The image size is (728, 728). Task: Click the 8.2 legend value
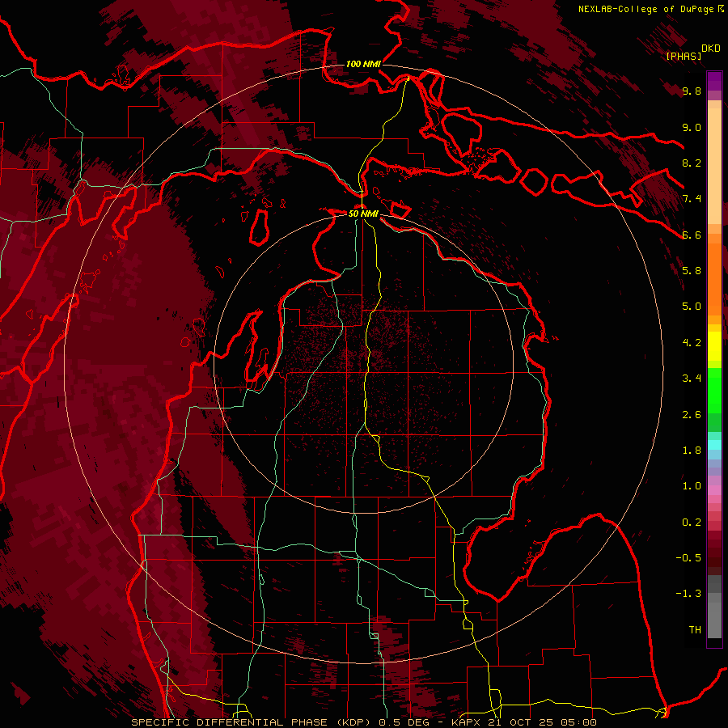[x=692, y=163]
